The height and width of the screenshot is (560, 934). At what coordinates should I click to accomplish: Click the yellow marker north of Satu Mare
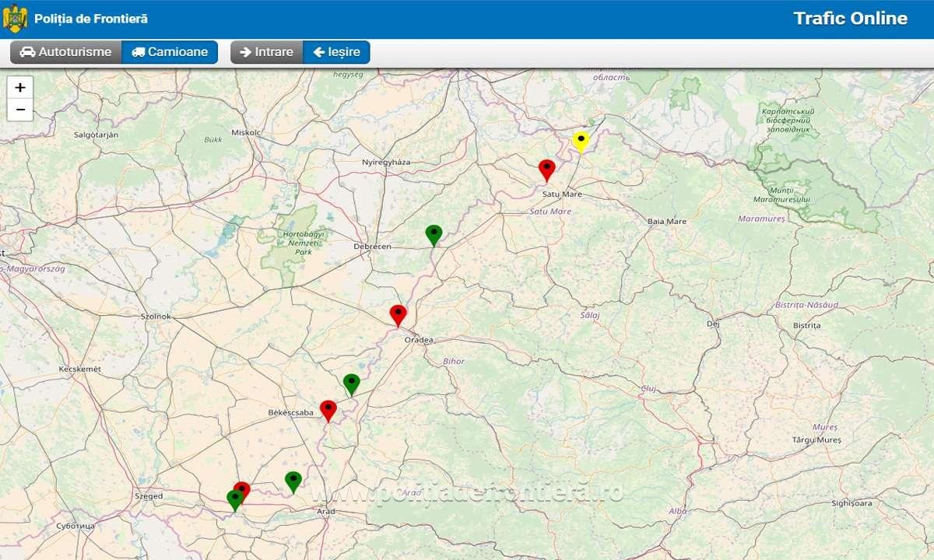pyautogui.click(x=580, y=140)
